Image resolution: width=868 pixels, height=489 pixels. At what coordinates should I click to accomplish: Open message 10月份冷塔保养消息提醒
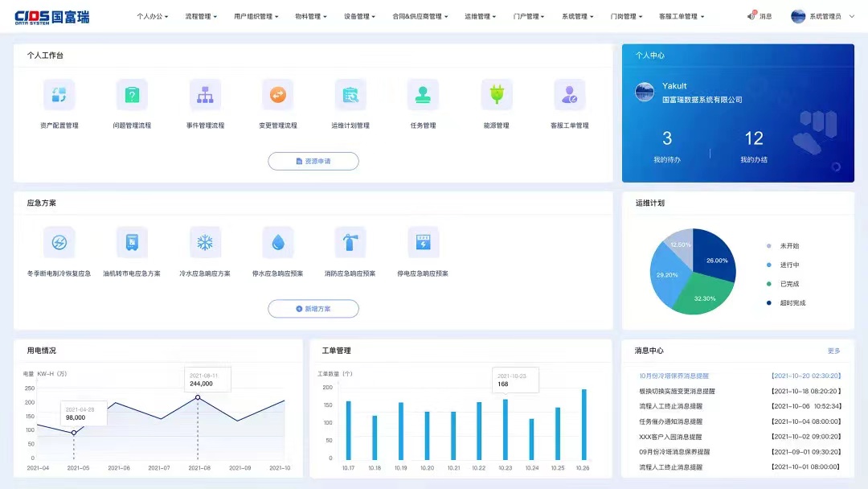pos(674,376)
